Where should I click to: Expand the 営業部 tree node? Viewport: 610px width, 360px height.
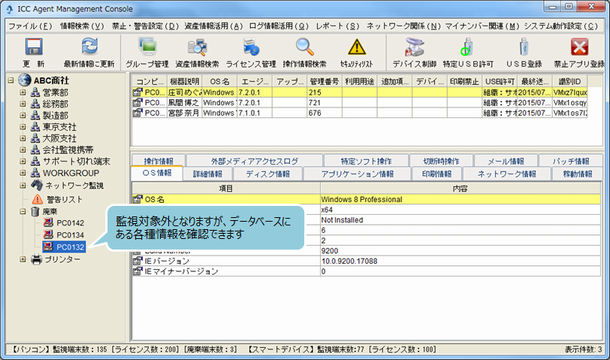(23, 92)
